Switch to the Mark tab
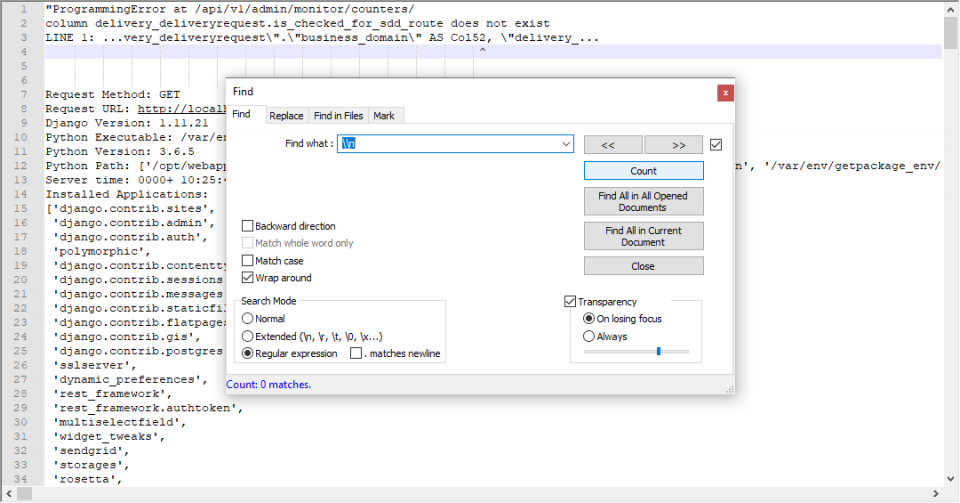This screenshot has height=503, width=960. 384,116
